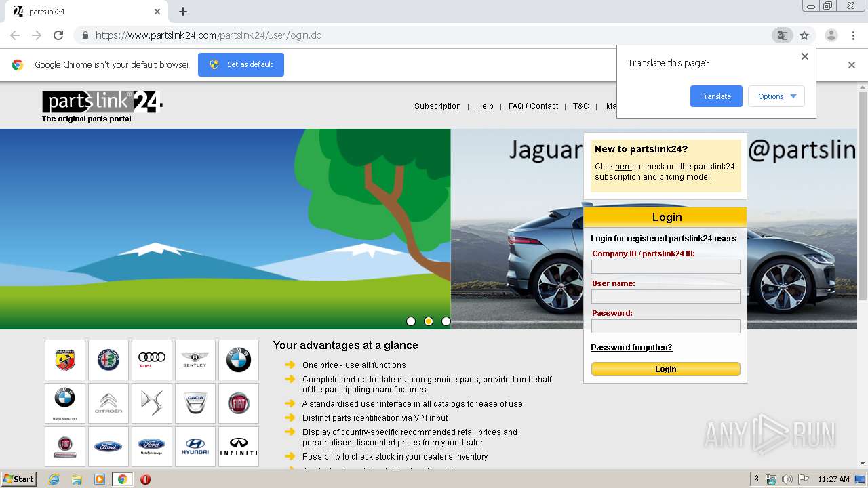This screenshot has height=488, width=868.
Task: Open the Fiat Professional brand logo
Action: click(65, 447)
